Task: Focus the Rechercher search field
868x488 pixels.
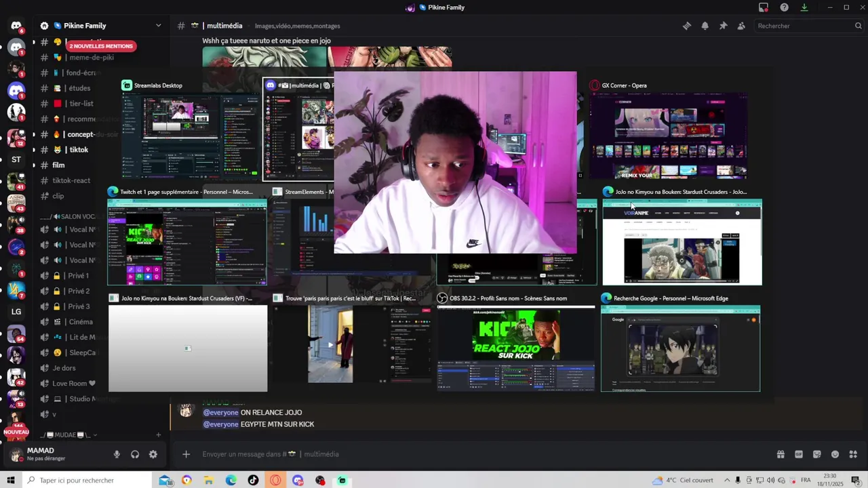Action: [x=808, y=26]
